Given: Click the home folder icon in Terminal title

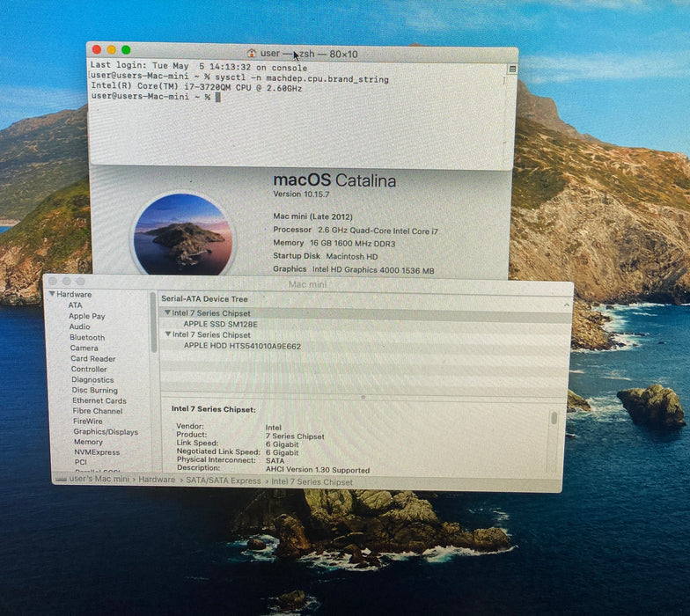Looking at the screenshot, I should [x=252, y=53].
